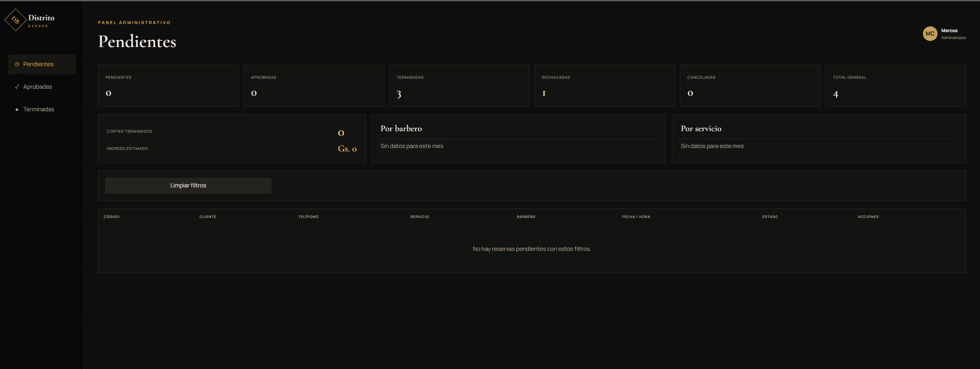Select the Aprobadas stat card
The width and height of the screenshot is (980, 369).
314,86
